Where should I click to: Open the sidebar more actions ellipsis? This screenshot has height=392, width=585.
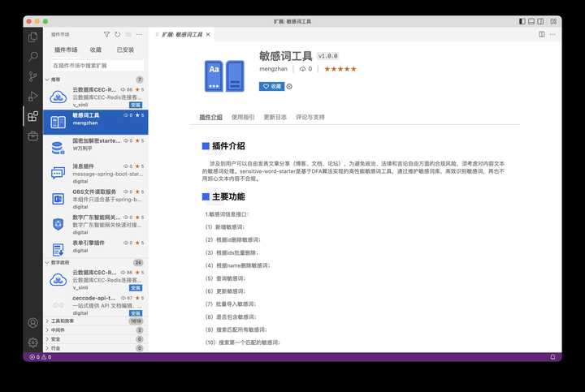(x=139, y=34)
